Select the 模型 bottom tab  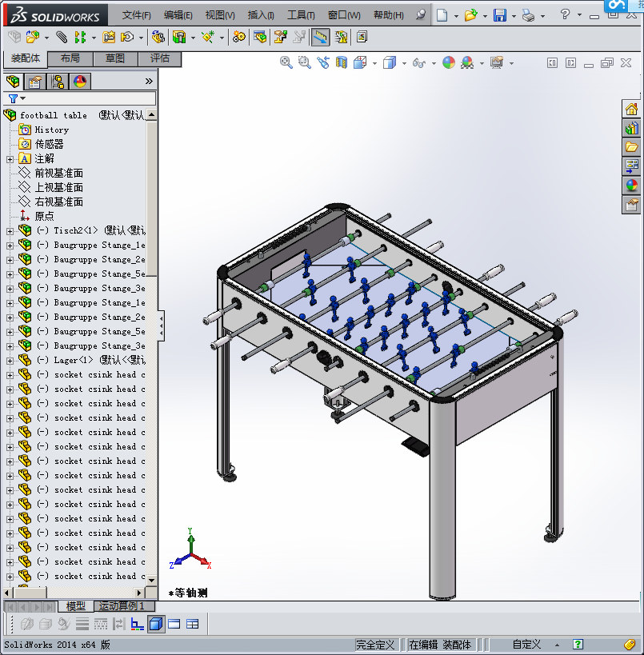(76, 605)
